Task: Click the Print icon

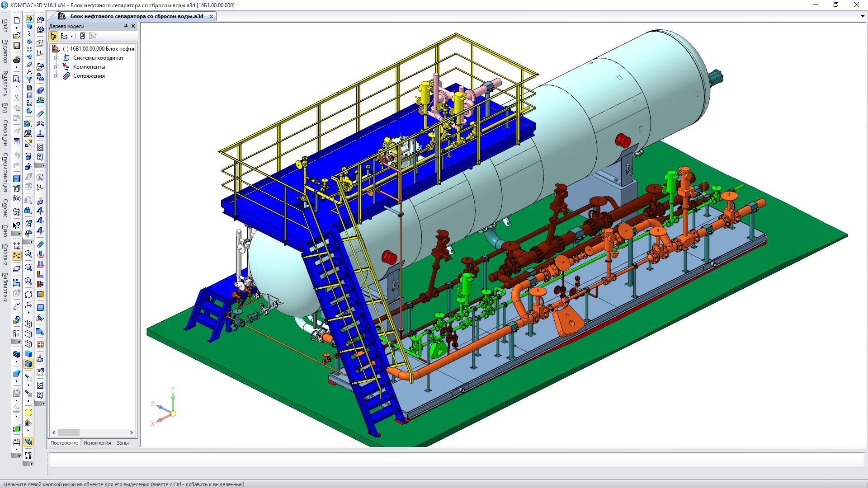Action: coord(17,60)
